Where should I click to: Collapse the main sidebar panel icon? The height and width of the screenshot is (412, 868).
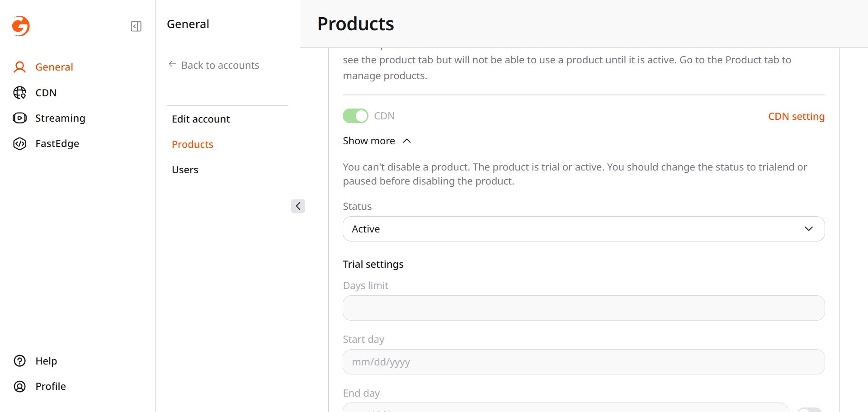point(136,26)
